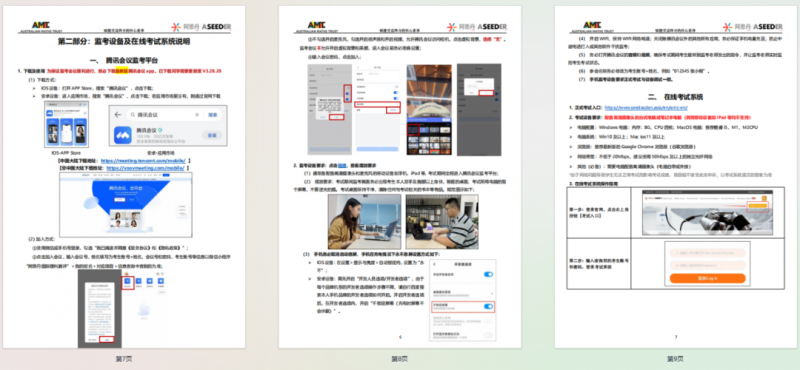Select the 第8页 page thumbnail
Image resolution: width=800 pixels, height=370 pixels.
tap(399, 177)
